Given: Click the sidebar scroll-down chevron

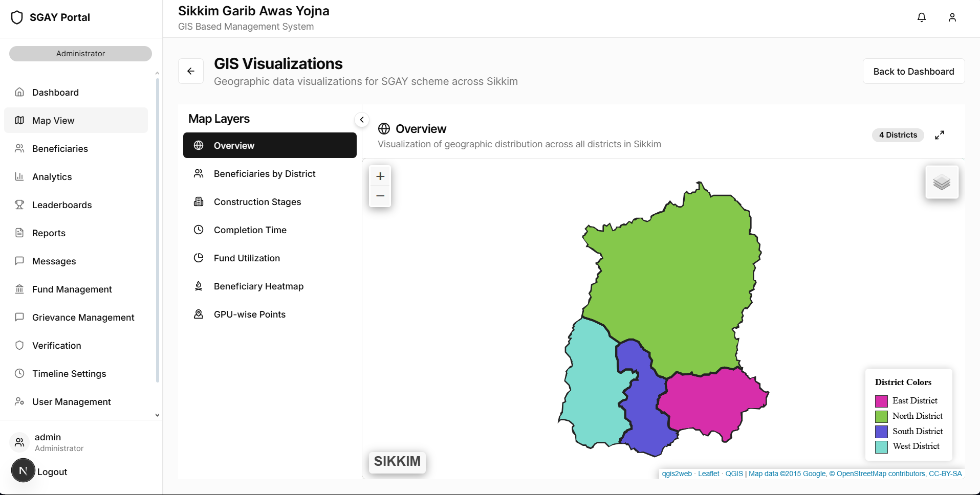Looking at the screenshot, I should pos(157,415).
